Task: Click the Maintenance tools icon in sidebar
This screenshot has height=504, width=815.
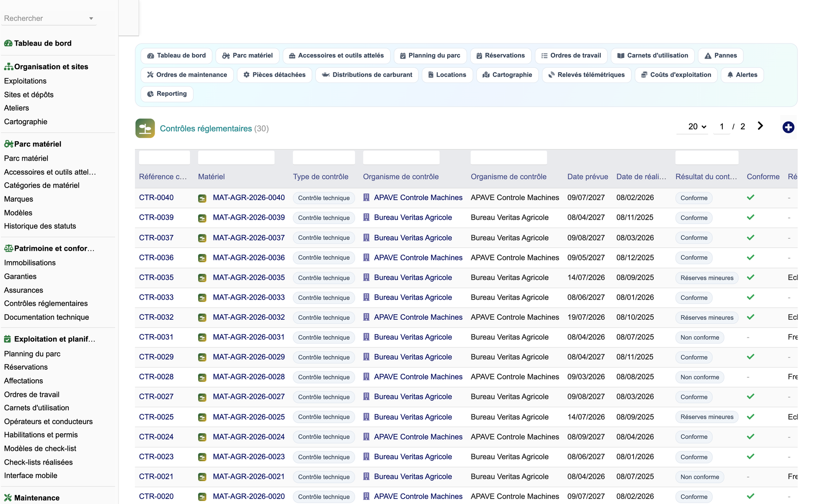Action: point(8,498)
